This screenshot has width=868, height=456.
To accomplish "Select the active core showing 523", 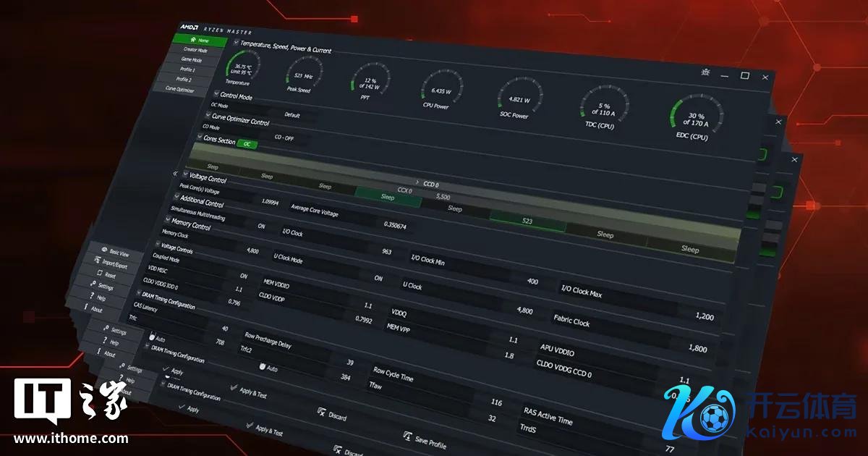I will tap(527, 220).
